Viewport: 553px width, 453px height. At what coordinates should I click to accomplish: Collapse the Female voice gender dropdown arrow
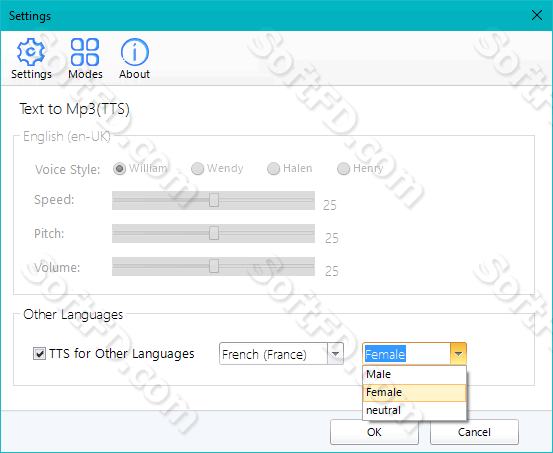coord(458,354)
